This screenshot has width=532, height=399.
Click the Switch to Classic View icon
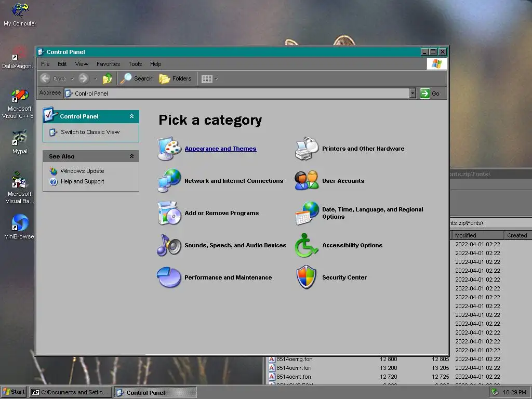pyautogui.click(x=53, y=132)
